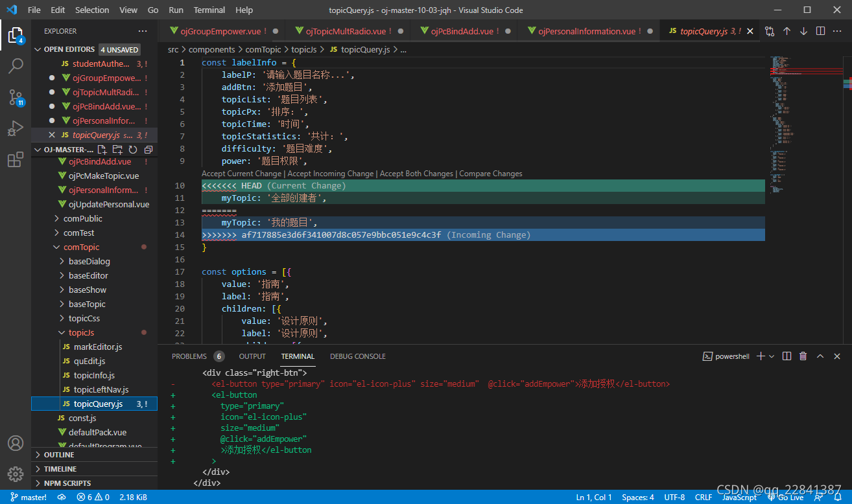Close topicQuery.js in Open Editors list
852x504 pixels.
53,135
